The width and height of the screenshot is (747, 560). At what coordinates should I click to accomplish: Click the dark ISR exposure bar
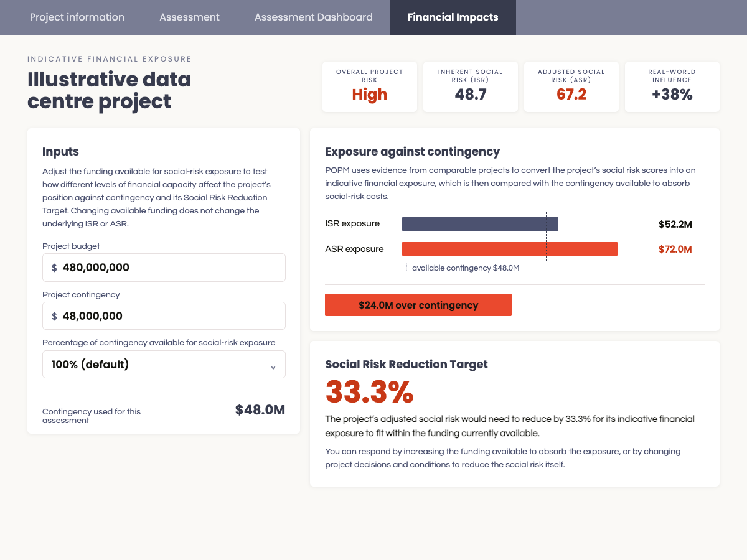pyautogui.click(x=480, y=224)
